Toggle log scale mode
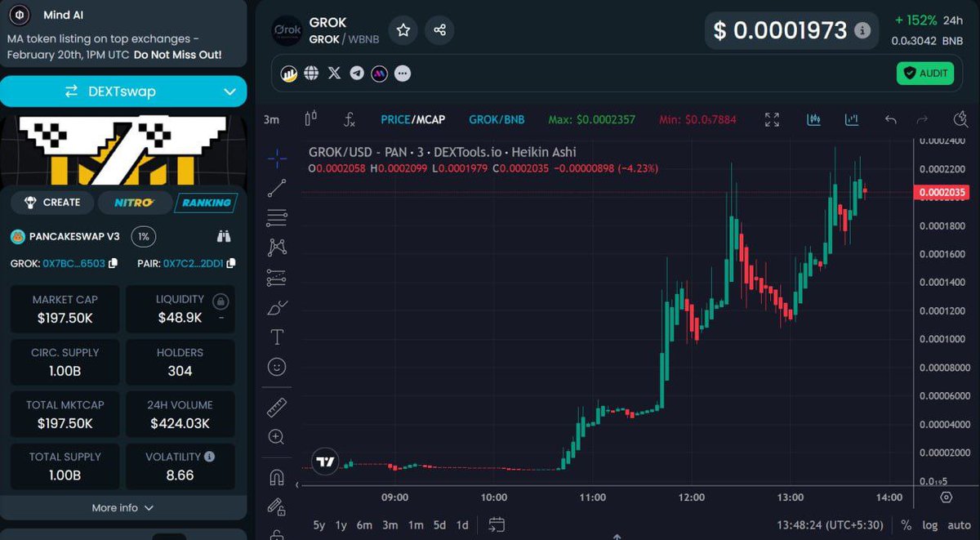The height and width of the screenshot is (540, 980). tap(930, 525)
